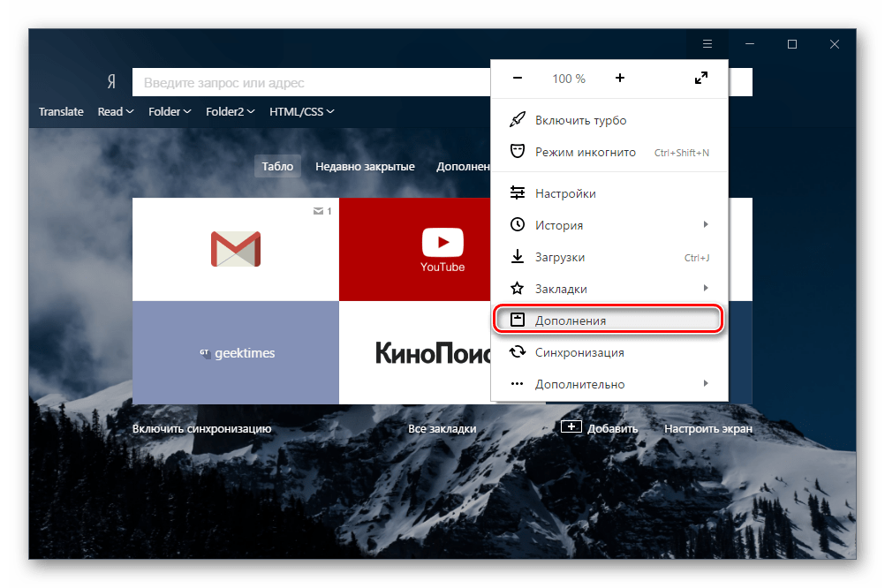
Task: Click the incognito mask icon
Action: click(x=517, y=151)
